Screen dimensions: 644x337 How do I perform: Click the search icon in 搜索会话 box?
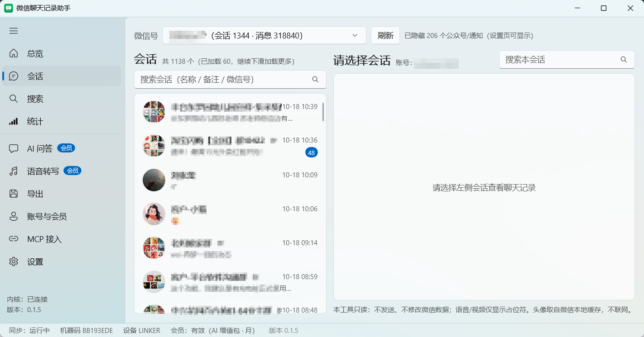[316, 80]
